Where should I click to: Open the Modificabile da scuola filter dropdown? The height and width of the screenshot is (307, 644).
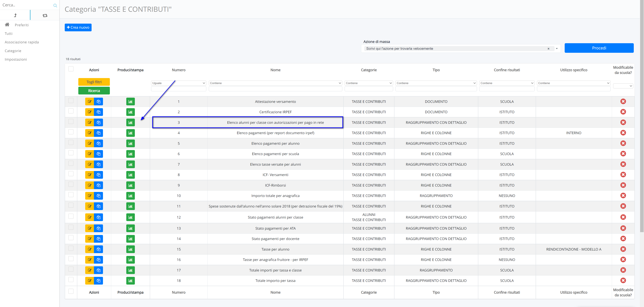click(x=623, y=86)
